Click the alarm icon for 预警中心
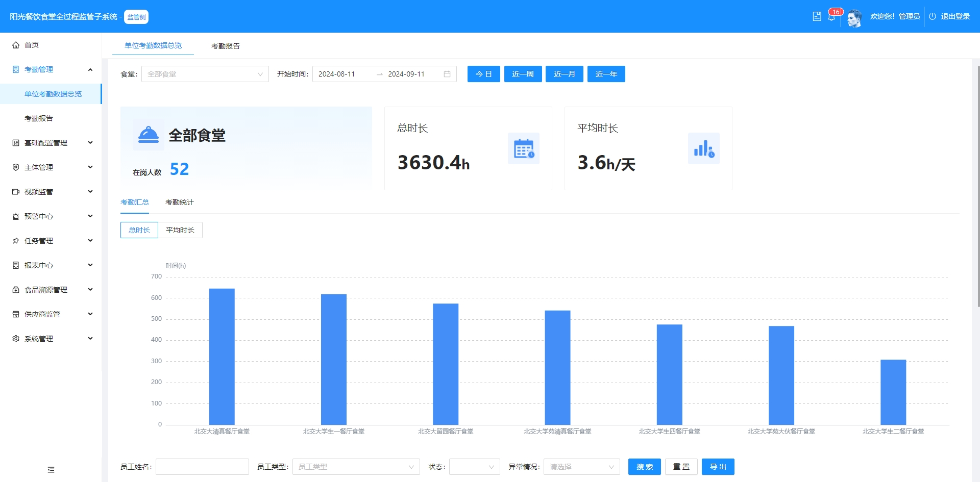Viewport: 980px width, 482px height. pos(16,216)
